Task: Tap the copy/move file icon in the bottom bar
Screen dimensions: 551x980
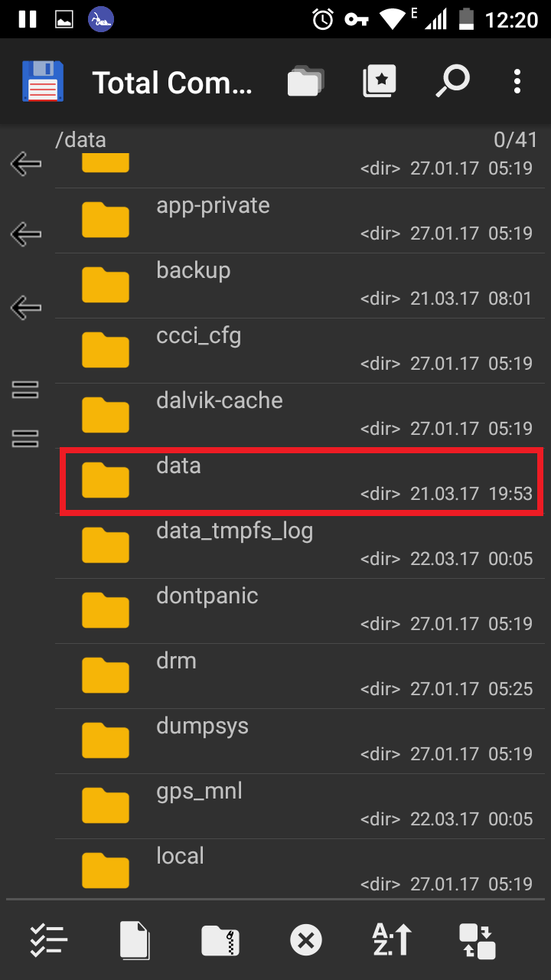Action: pyautogui.click(x=135, y=939)
